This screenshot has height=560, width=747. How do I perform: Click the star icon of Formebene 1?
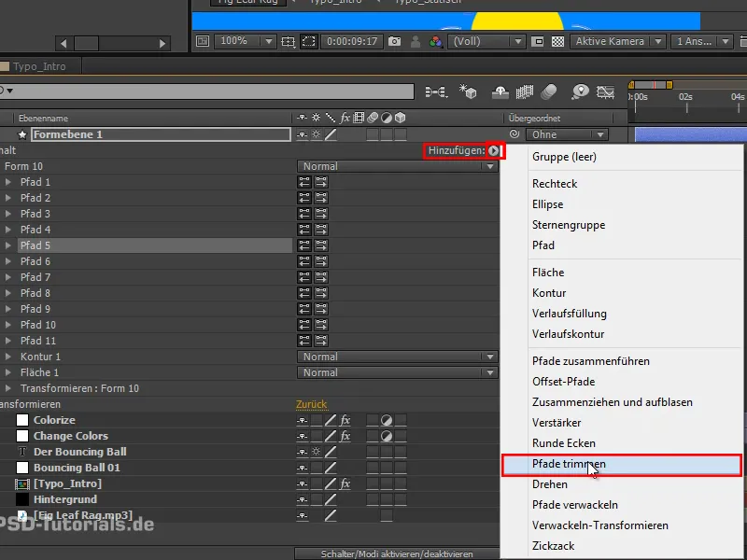point(22,134)
